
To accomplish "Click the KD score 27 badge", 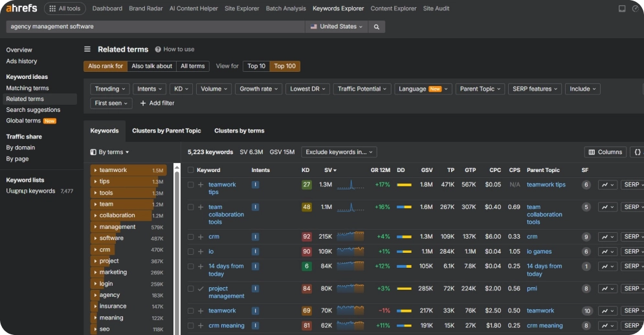I will tap(306, 185).
